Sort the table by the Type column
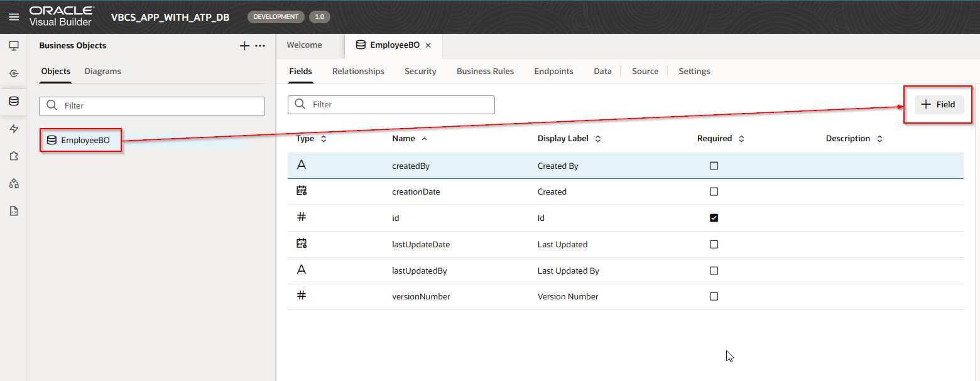 (311, 139)
